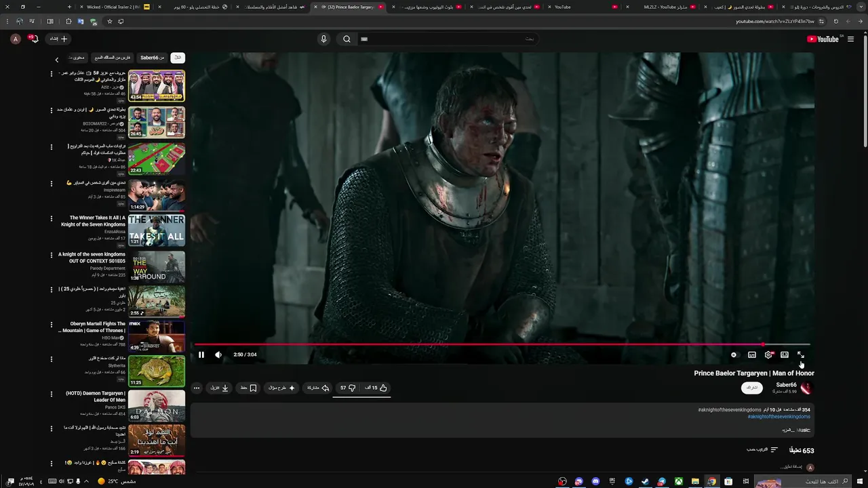Screen dimensions: 868x488
Task: Open the browser extensions puzzle icon
Action: (x=68, y=21)
